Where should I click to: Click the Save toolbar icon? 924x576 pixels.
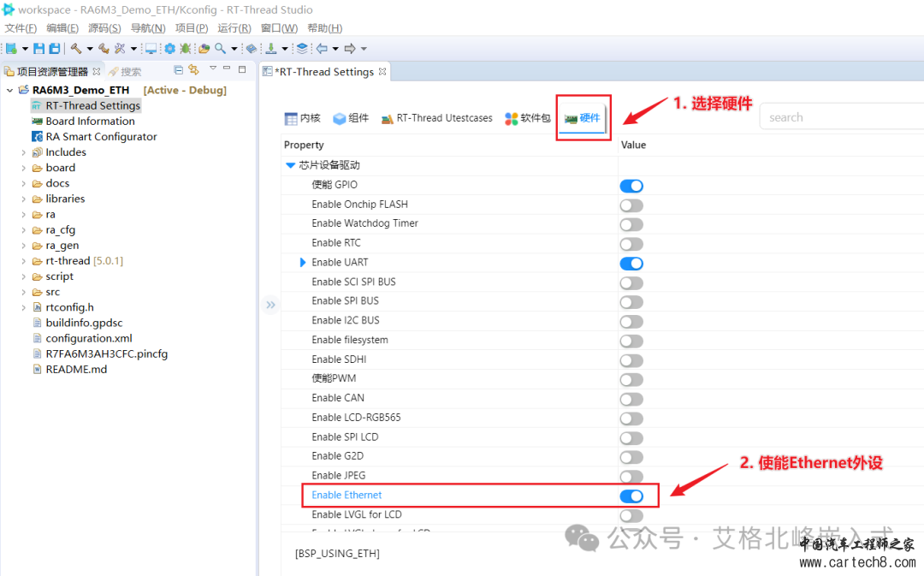coord(38,48)
